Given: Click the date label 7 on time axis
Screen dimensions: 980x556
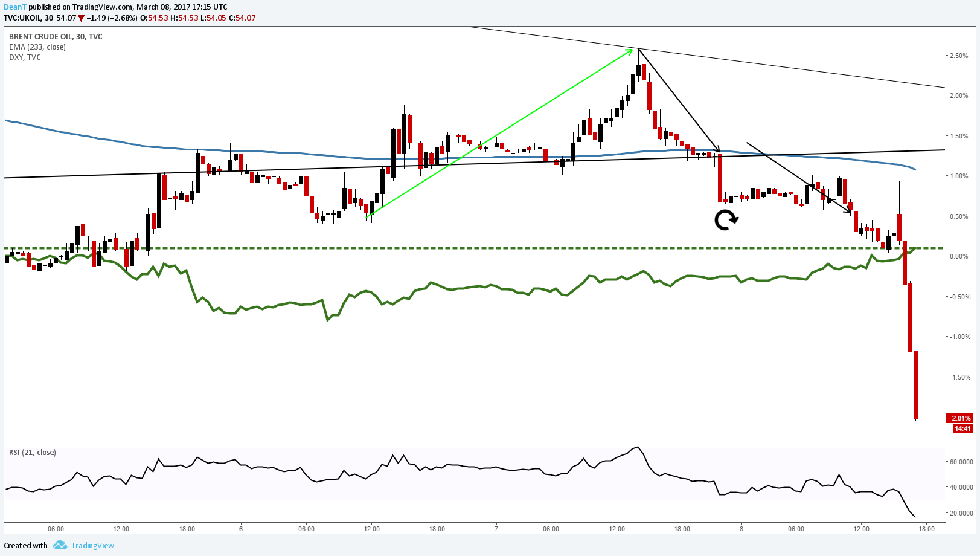Looking at the screenshot, I should 496,529.
